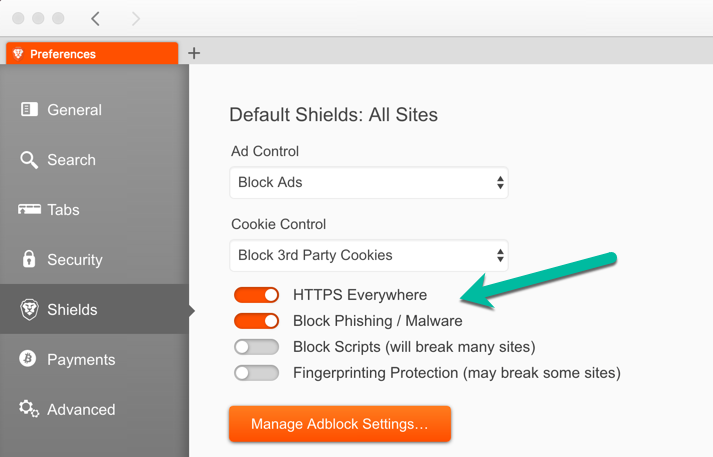Viewport: 713px width, 457px height.
Task: Click the Security padlock icon
Action: click(29, 259)
